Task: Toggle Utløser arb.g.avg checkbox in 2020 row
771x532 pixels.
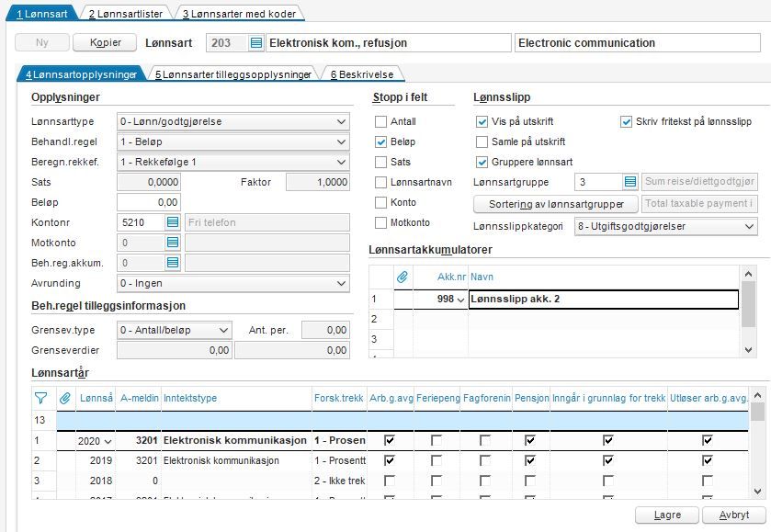Action: point(707,440)
